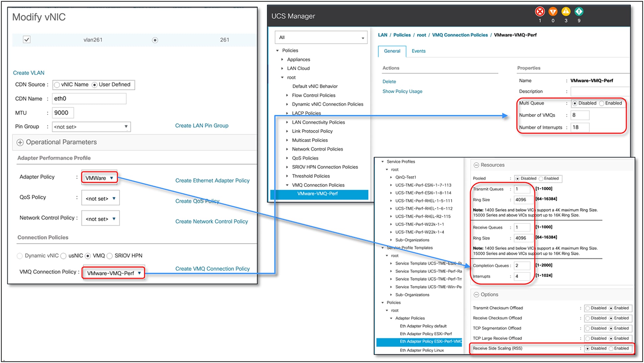
Task: Click the MTU input field
Action: 63,113
